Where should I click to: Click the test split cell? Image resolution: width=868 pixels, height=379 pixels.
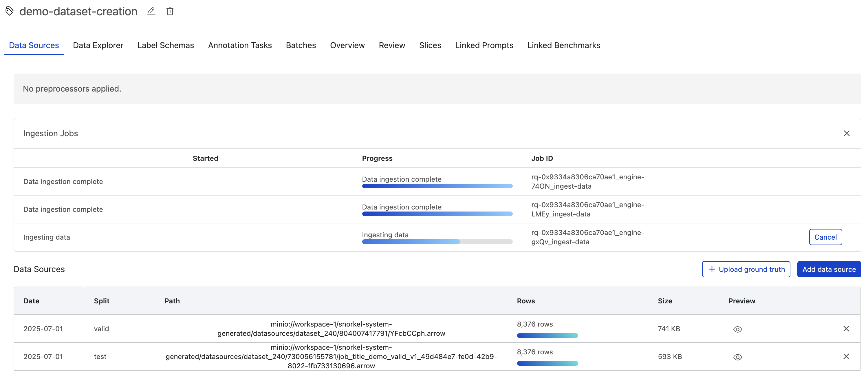coord(100,356)
